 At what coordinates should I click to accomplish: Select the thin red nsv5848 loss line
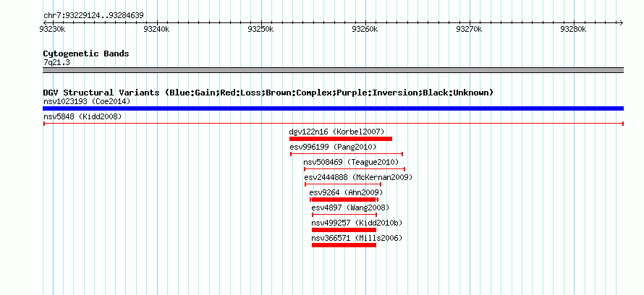pyautogui.click(x=333, y=124)
